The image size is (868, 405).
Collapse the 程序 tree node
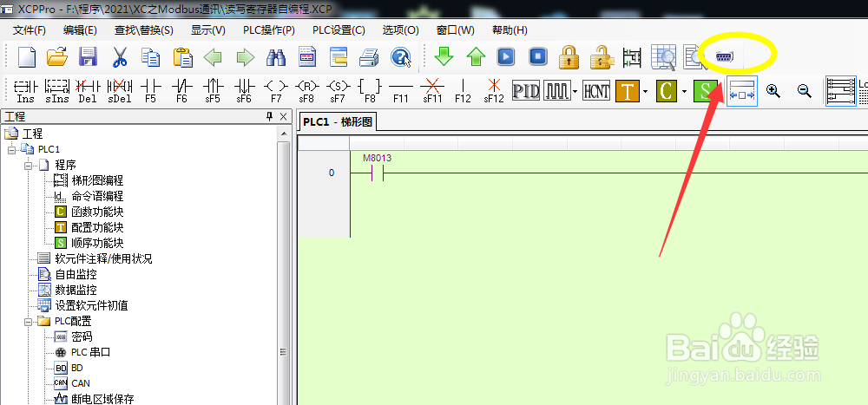[29, 165]
